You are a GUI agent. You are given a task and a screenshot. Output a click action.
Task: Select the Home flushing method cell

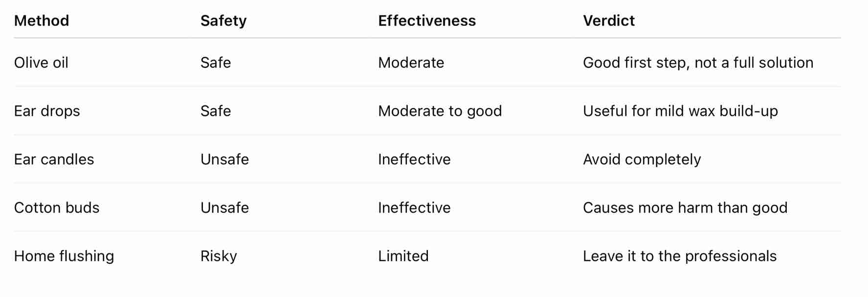click(x=64, y=256)
